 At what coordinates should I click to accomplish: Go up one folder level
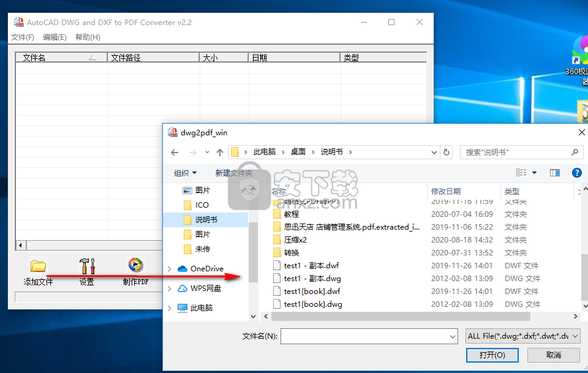point(220,152)
